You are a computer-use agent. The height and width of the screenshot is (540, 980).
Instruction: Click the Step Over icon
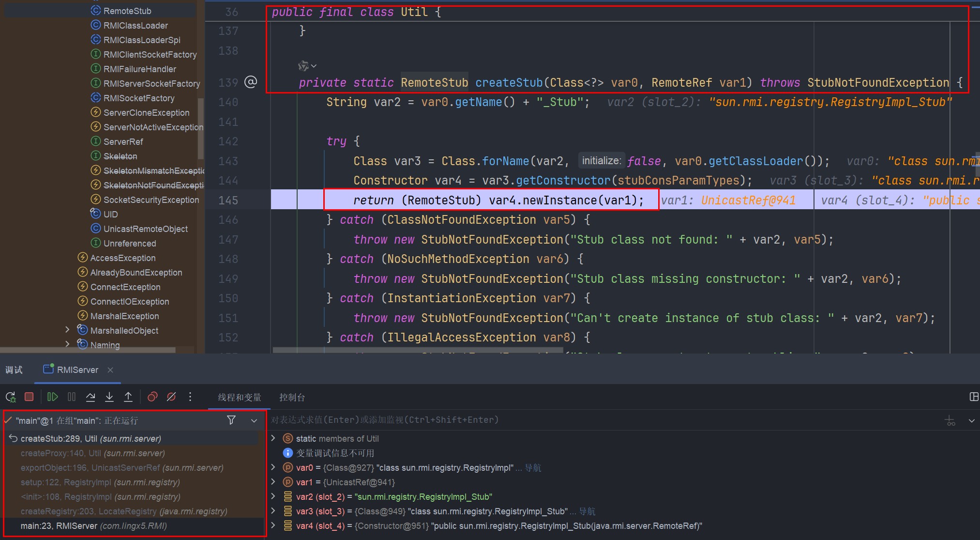(90, 397)
